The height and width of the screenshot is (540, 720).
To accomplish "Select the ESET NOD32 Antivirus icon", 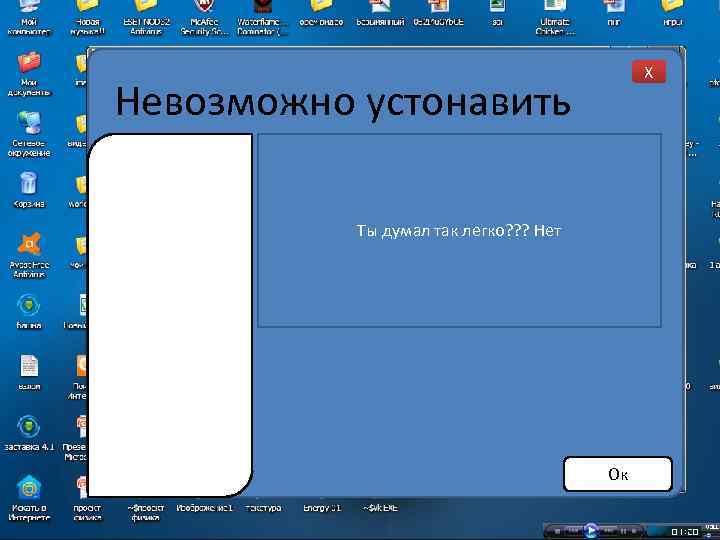I will tap(146, 17).
